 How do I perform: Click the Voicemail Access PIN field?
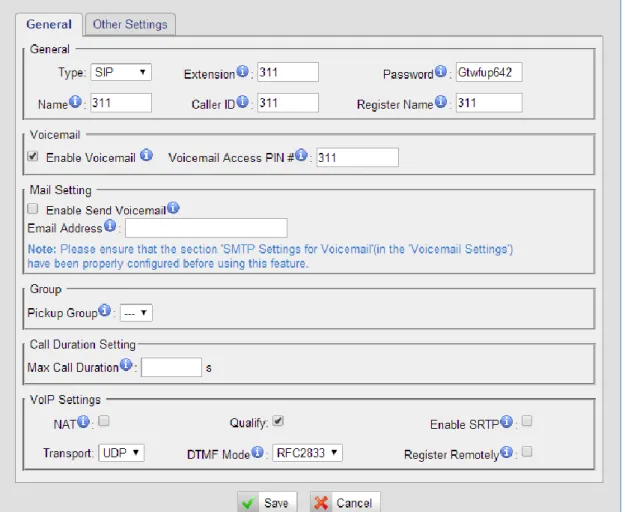357,157
